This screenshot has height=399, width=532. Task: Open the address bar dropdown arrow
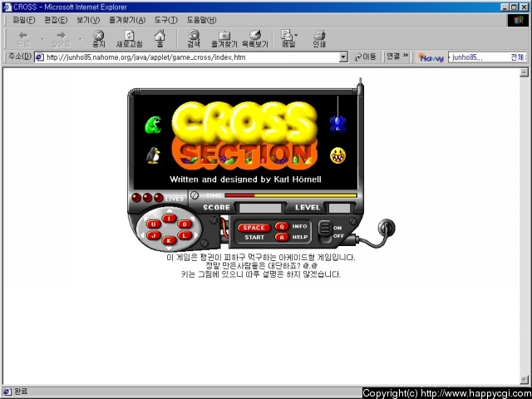[x=343, y=57]
